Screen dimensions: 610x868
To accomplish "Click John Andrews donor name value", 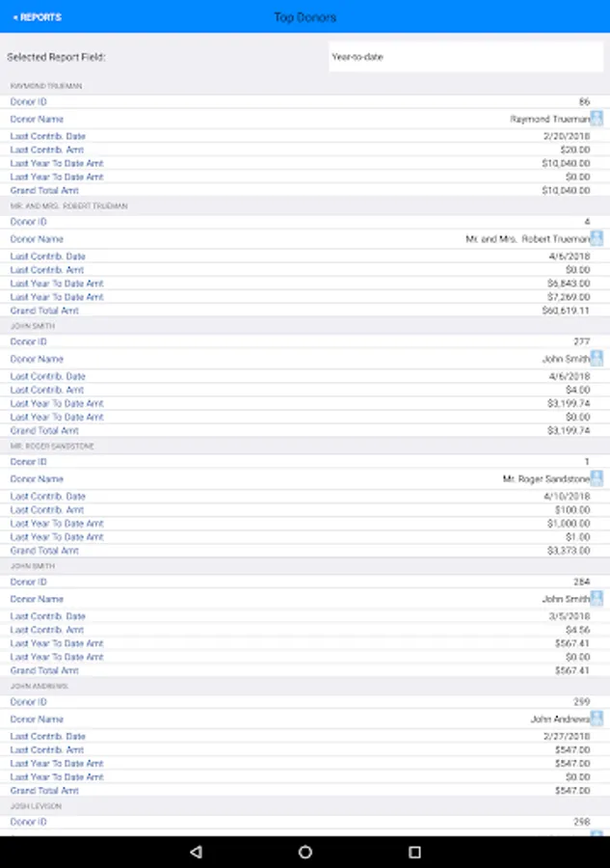I will (x=560, y=719).
